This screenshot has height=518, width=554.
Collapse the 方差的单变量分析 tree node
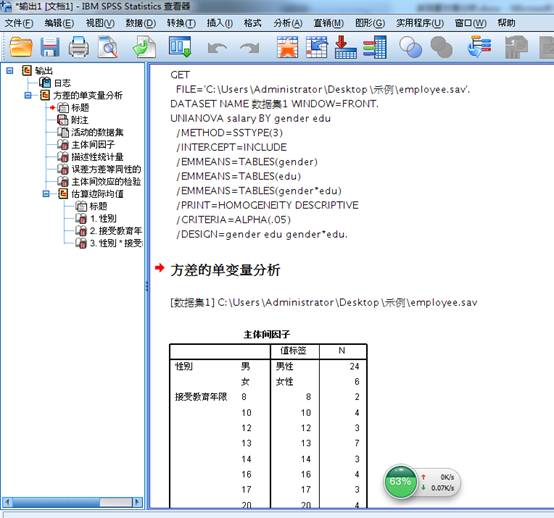coord(28,95)
